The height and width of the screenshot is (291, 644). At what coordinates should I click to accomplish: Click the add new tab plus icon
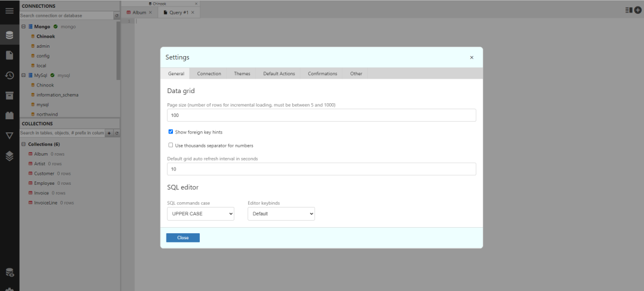click(637, 10)
